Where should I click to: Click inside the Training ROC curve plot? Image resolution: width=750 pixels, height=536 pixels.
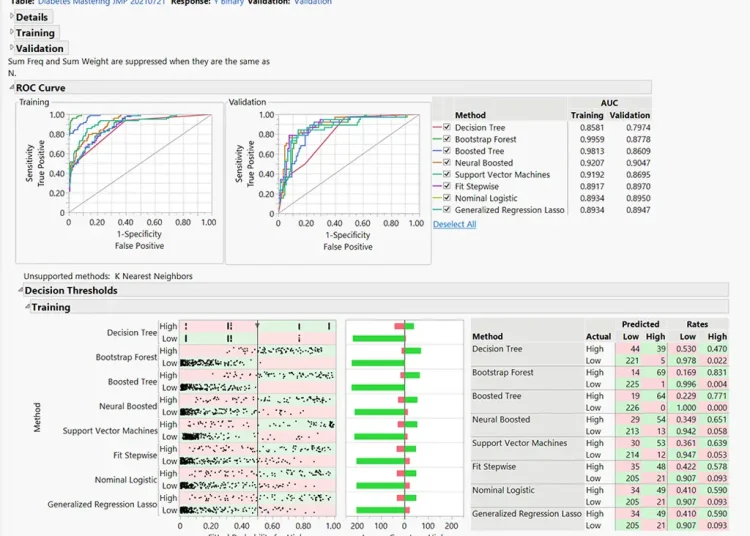pyautogui.click(x=140, y=164)
